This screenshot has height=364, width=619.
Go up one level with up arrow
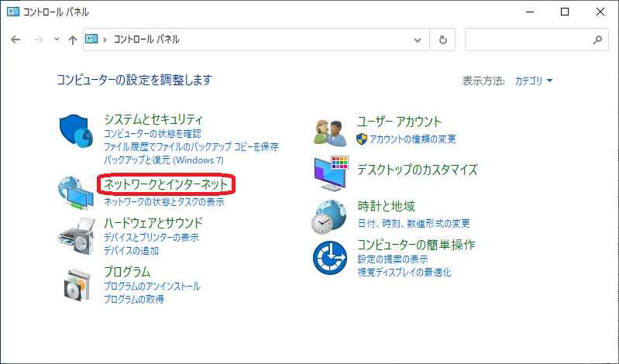pyautogui.click(x=72, y=39)
